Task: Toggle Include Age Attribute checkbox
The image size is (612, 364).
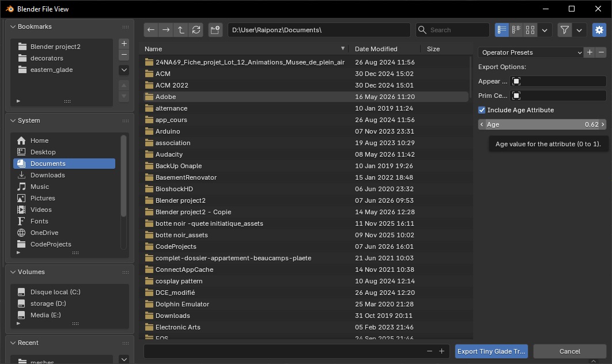Action: (x=482, y=110)
